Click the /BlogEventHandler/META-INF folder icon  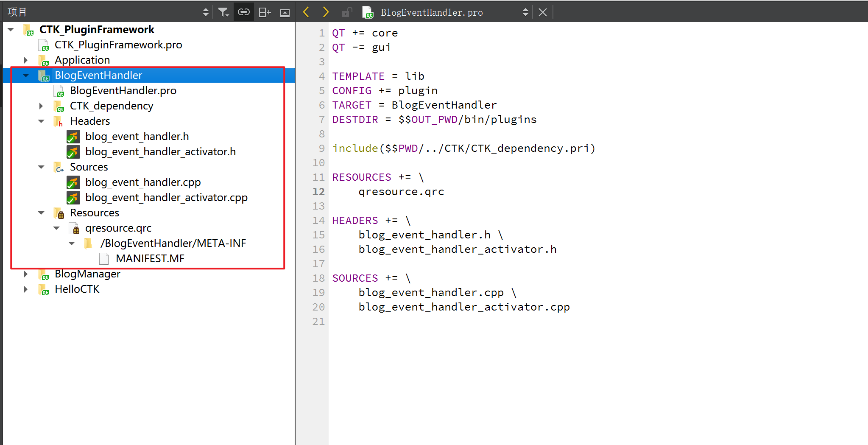[88, 243]
